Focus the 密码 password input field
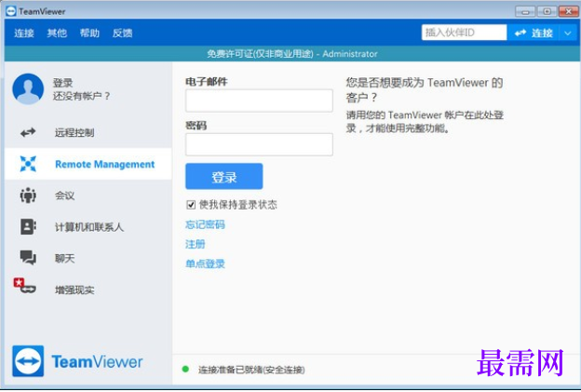This screenshot has width=581, height=392. (259, 144)
